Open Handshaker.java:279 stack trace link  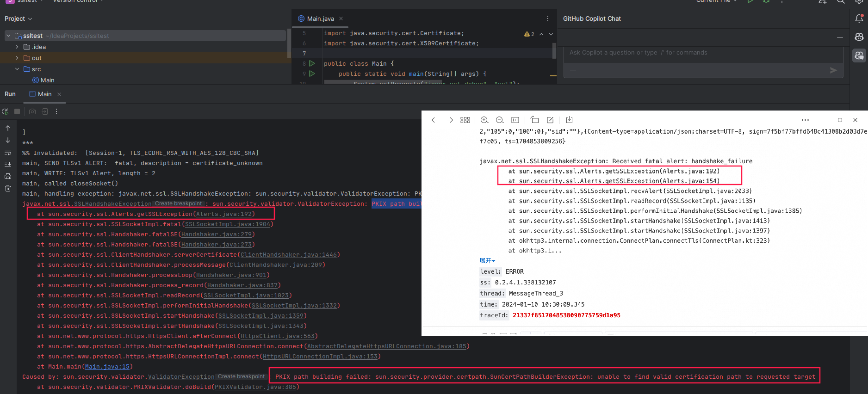click(x=217, y=234)
